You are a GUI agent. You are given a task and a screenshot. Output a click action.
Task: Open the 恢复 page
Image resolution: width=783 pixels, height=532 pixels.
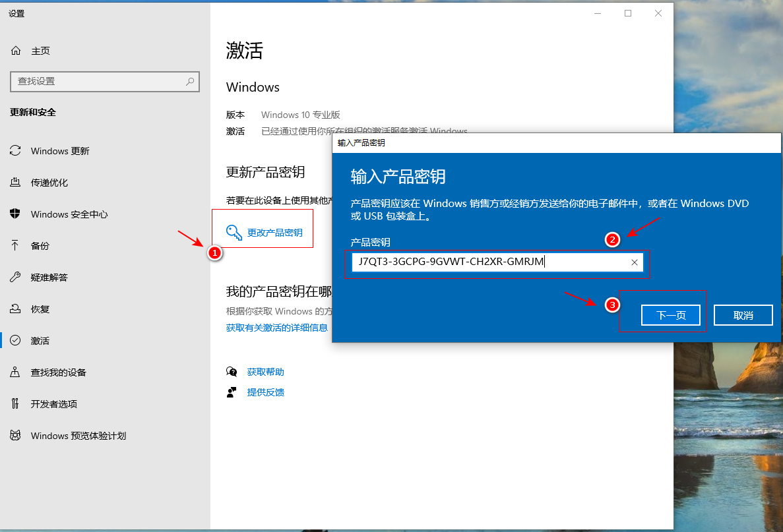pos(40,309)
